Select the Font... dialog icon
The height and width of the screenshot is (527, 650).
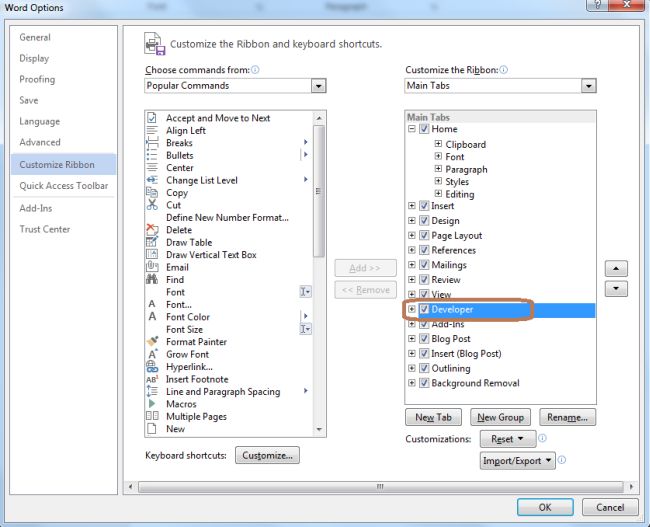[x=152, y=304]
